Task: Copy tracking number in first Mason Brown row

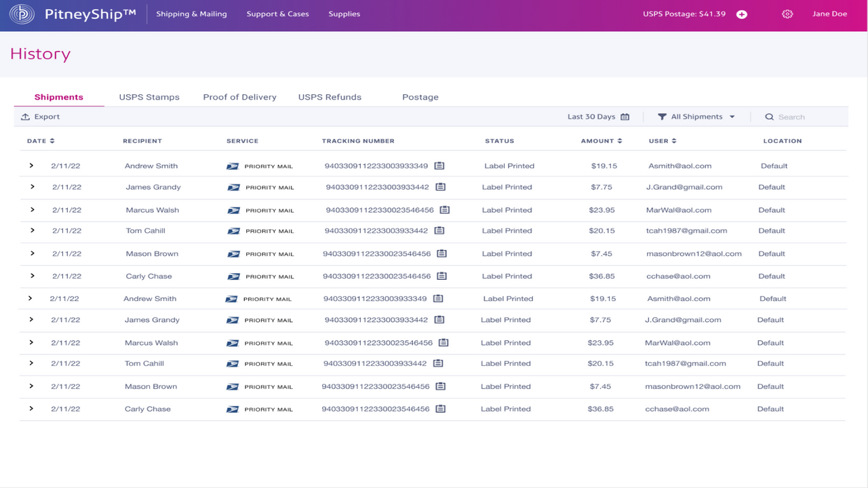Action: pos(442,253)
